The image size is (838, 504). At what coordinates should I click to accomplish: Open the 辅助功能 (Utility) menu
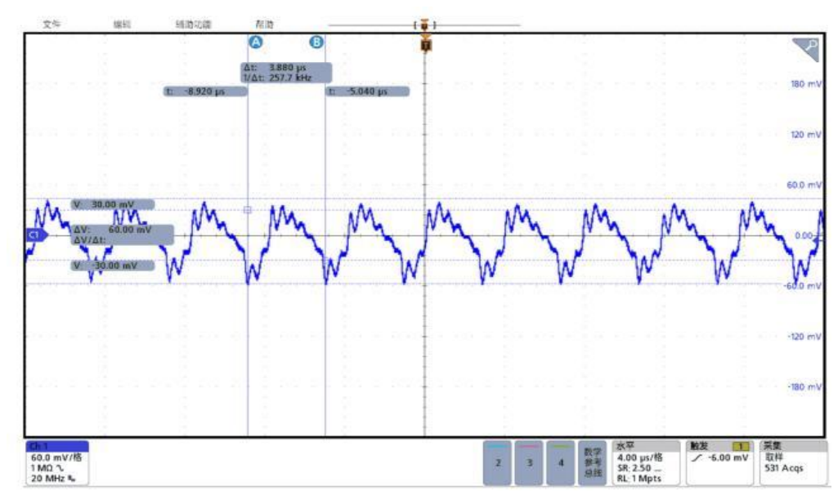[x=194, y=24]
